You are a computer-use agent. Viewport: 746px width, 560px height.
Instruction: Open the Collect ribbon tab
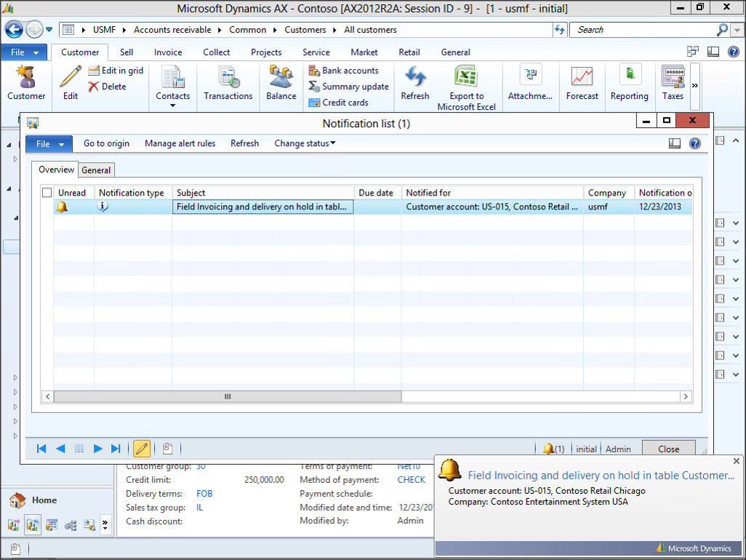point(217,52)
